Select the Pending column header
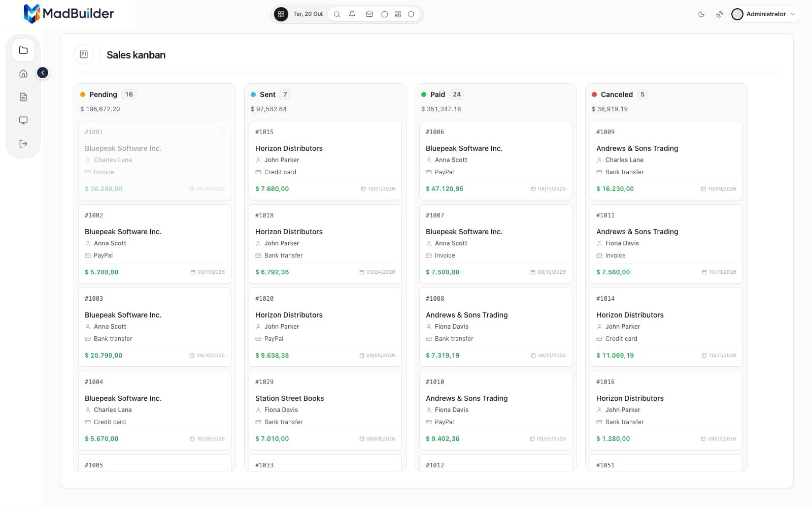The width and height of the screenshot is (812, 508). (103, 94)
